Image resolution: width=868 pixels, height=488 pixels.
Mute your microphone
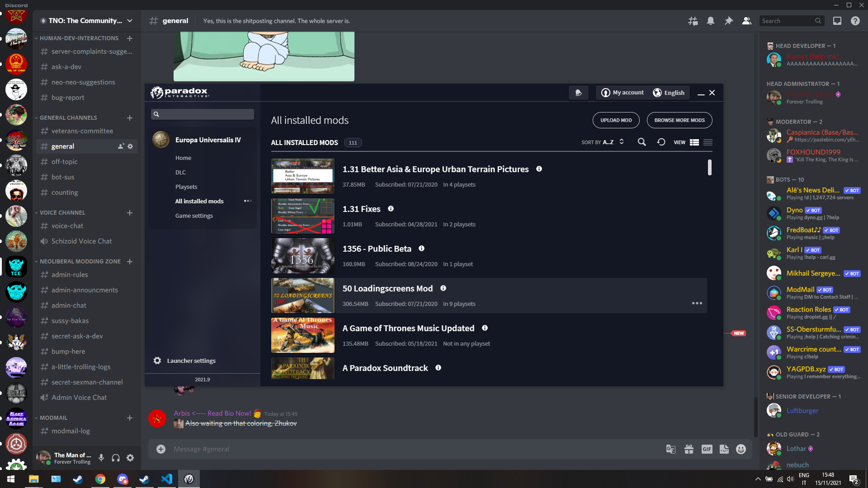pyautogui.click(x=101, y=458)
